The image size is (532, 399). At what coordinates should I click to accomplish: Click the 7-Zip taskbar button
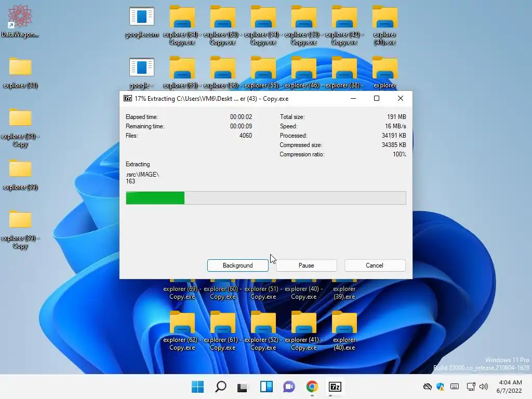335,387
